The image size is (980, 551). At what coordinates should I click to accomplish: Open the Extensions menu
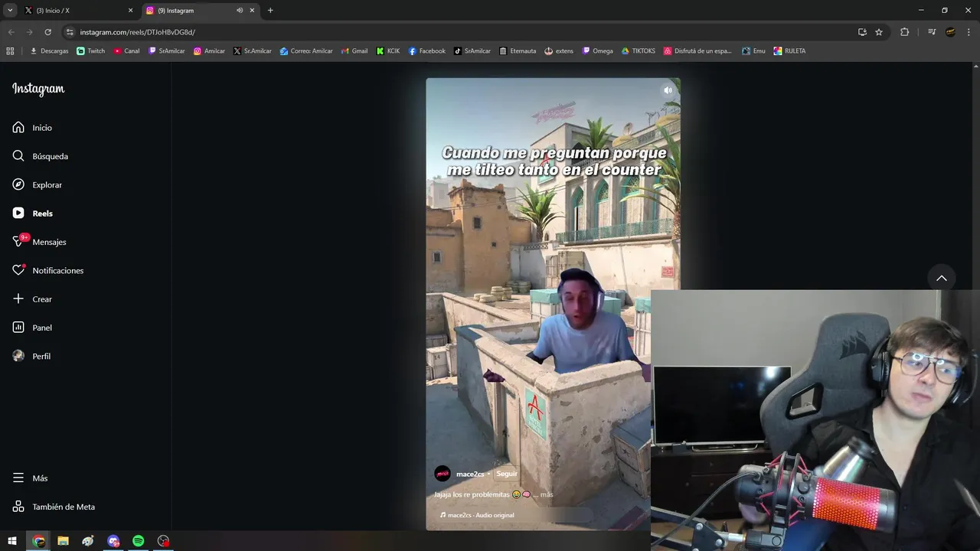coord(904,32)
